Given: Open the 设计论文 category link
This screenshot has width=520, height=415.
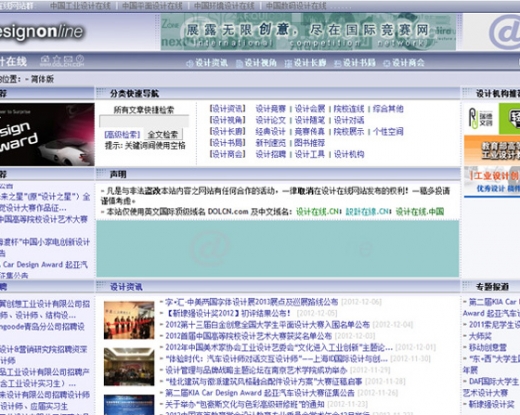Looking at the screenshot, I should pos(271,120).
